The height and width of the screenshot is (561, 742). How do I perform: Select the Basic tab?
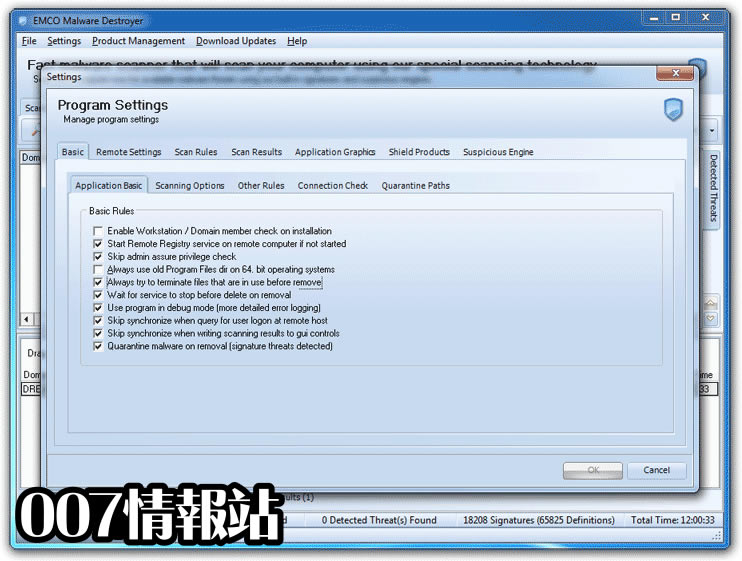click(73, 152)
